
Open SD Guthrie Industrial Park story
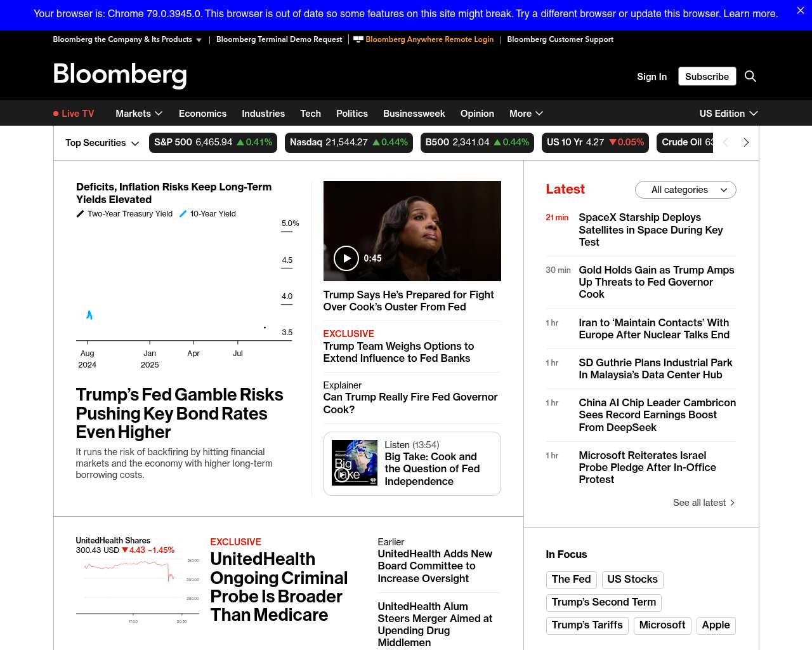pos(655,369)
